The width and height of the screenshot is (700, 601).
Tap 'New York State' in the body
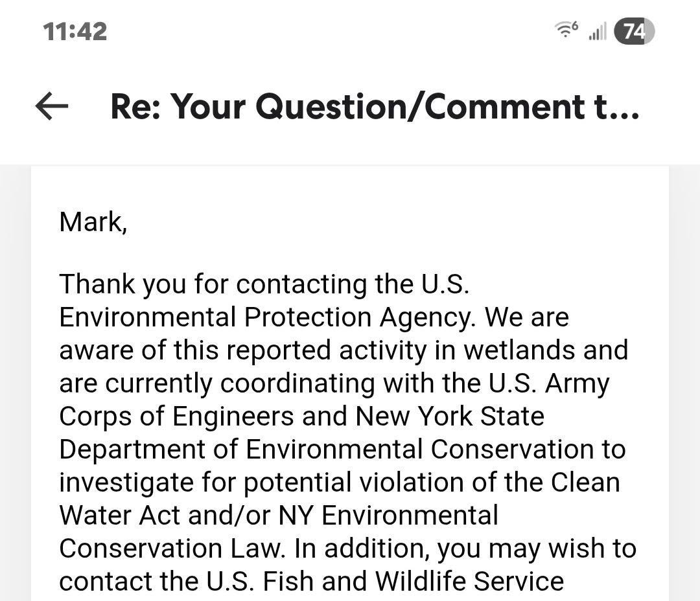click(x=450, y=416)
